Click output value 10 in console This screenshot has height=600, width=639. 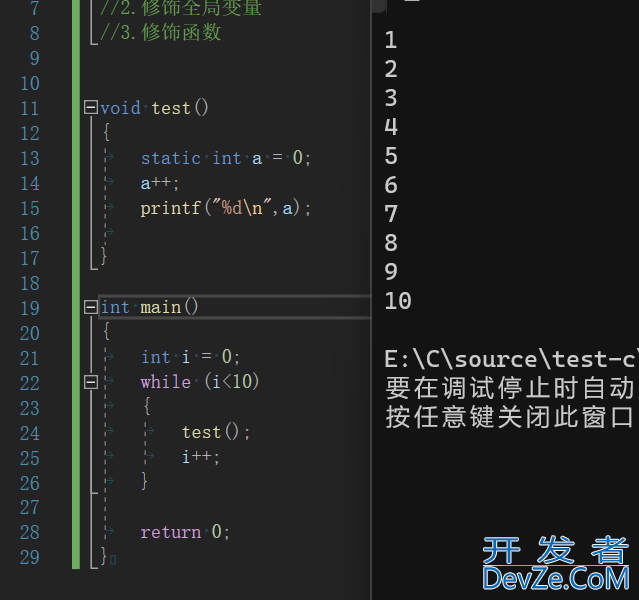click(398, 301)
